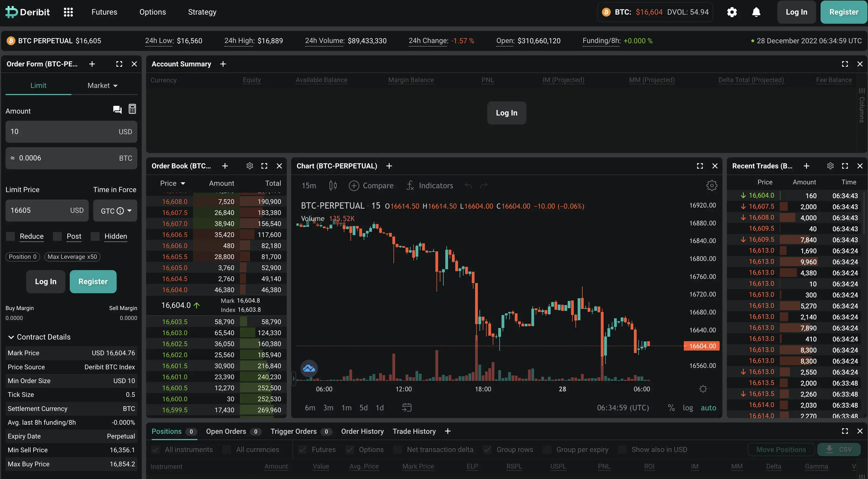Switch to Trigger Orders tab

point(301,431)
